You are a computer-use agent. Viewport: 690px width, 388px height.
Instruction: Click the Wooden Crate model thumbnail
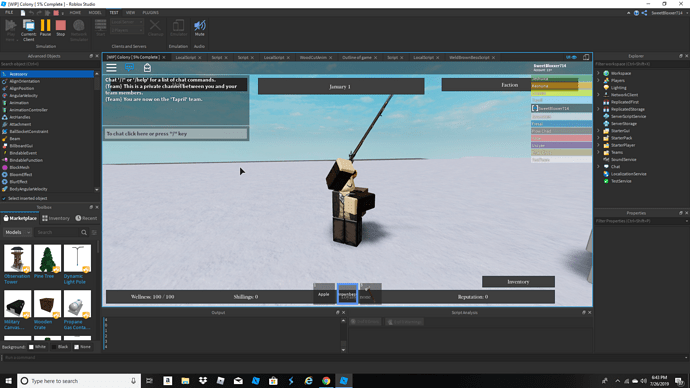tap(48, 304)
